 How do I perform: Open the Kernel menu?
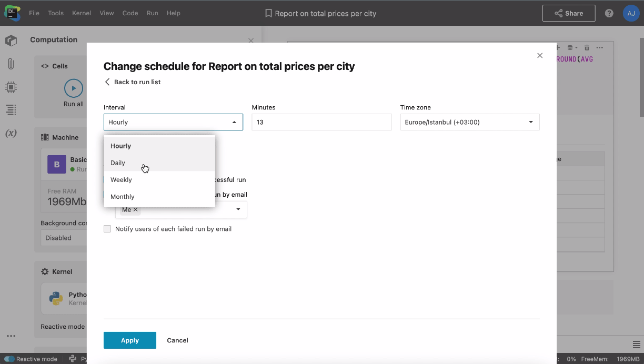(82, 13)
